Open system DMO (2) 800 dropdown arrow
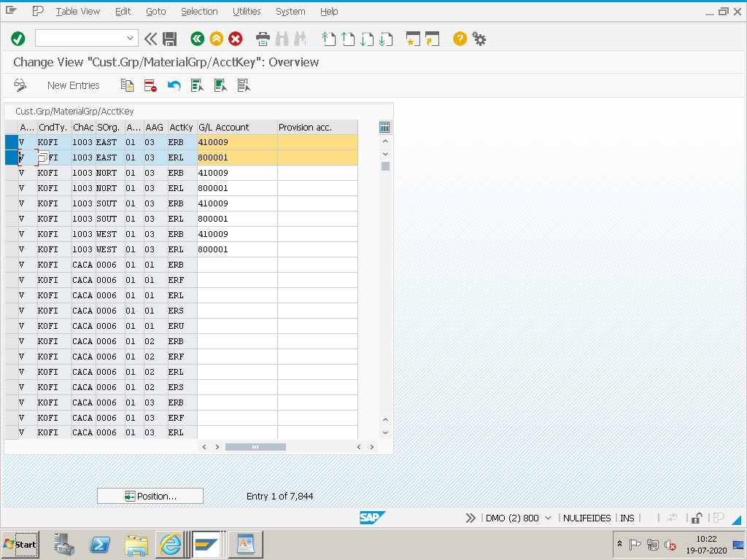 (x=548, y=518)
